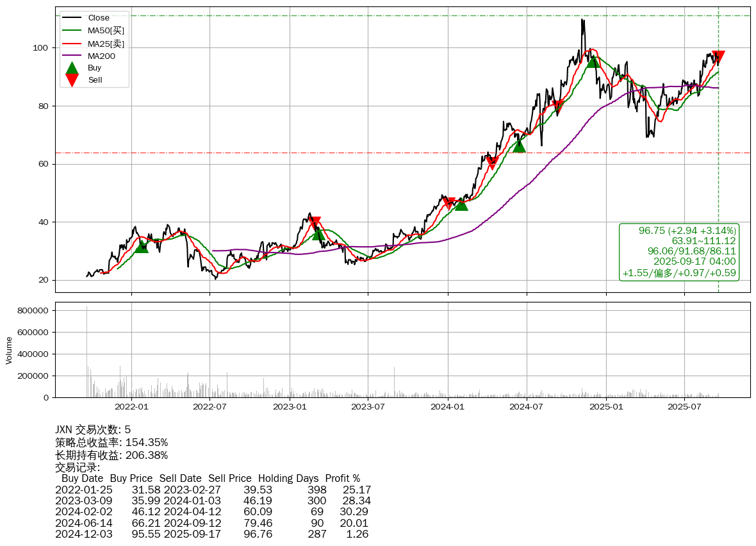Image resolution: width=756 pixels, height=546 pixels.
Task: Click the Profit % column header
Action: [342, 478]
